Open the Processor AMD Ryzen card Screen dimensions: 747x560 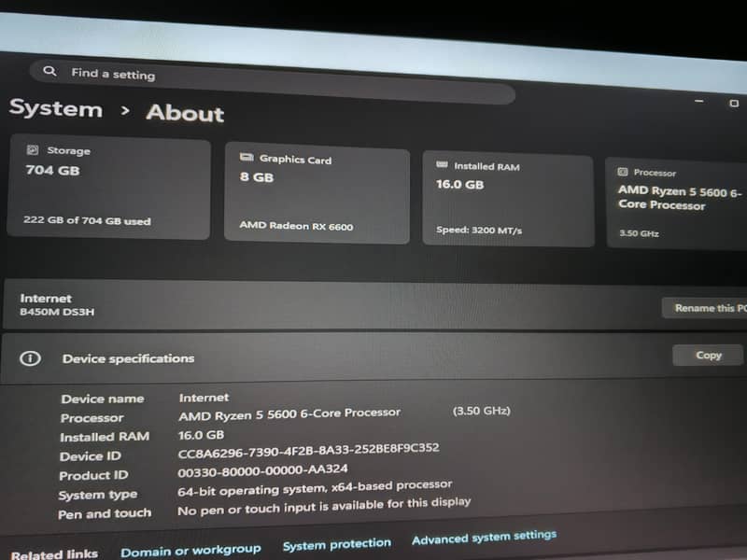[x=676, y=203]
